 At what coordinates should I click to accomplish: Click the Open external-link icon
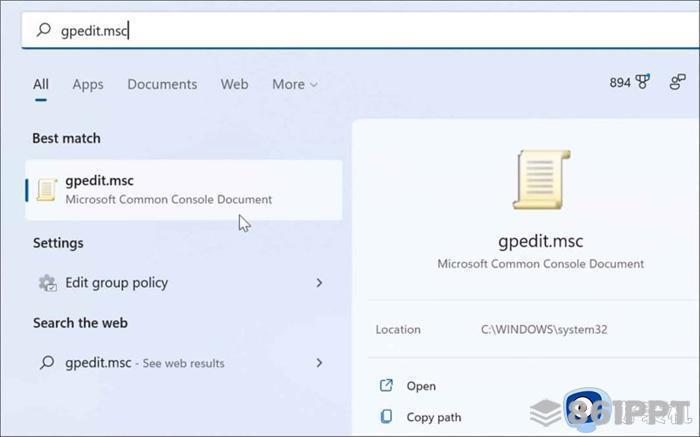click(386, 386)
